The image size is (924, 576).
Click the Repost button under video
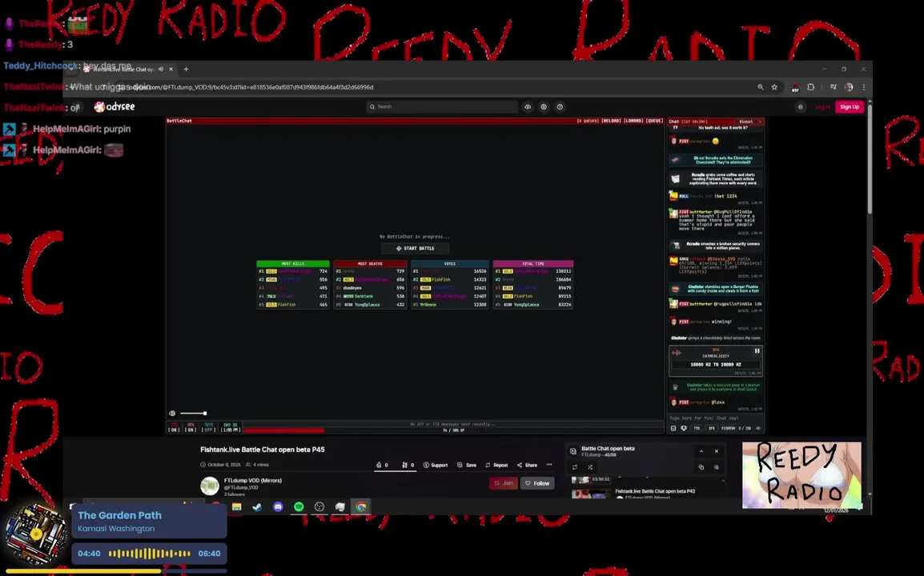[x=496, y=465]
